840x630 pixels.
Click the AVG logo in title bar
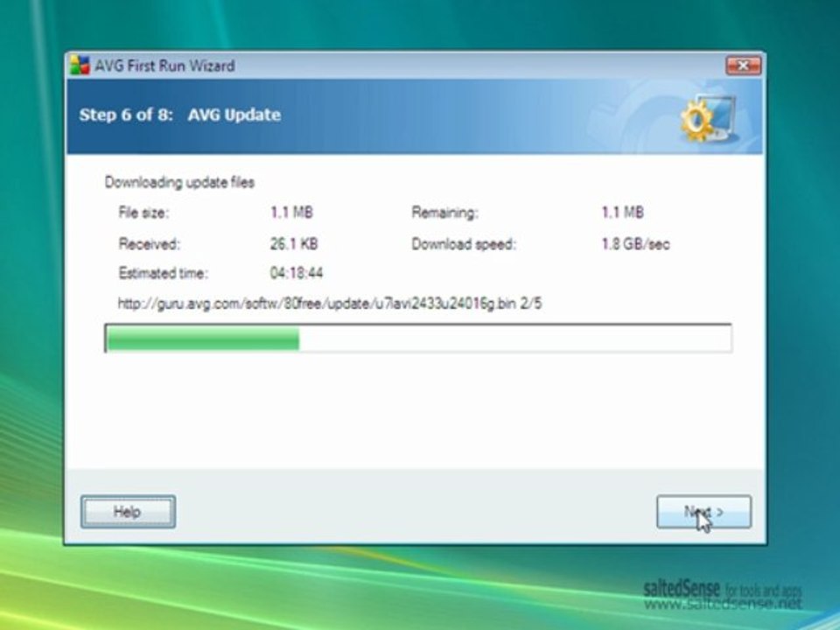80,66
